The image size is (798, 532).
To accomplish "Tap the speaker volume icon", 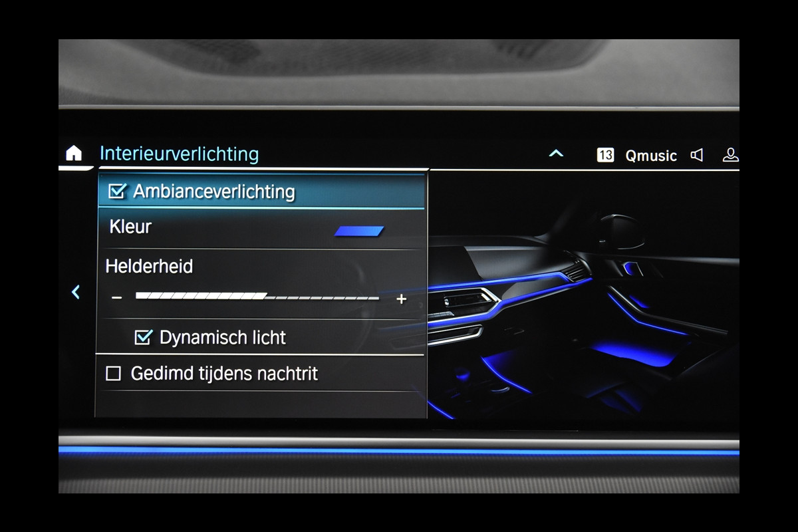I will (x=697, y=156).
